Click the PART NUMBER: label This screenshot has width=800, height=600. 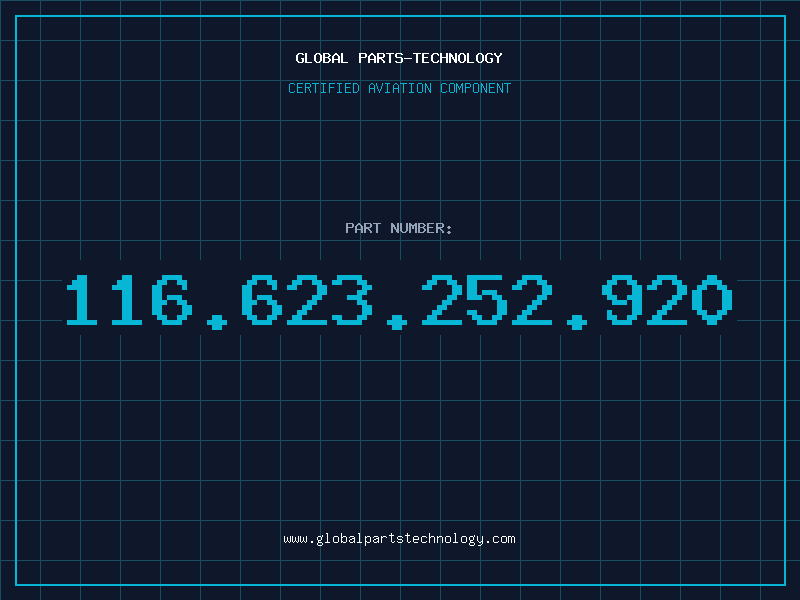coord(399,228)
